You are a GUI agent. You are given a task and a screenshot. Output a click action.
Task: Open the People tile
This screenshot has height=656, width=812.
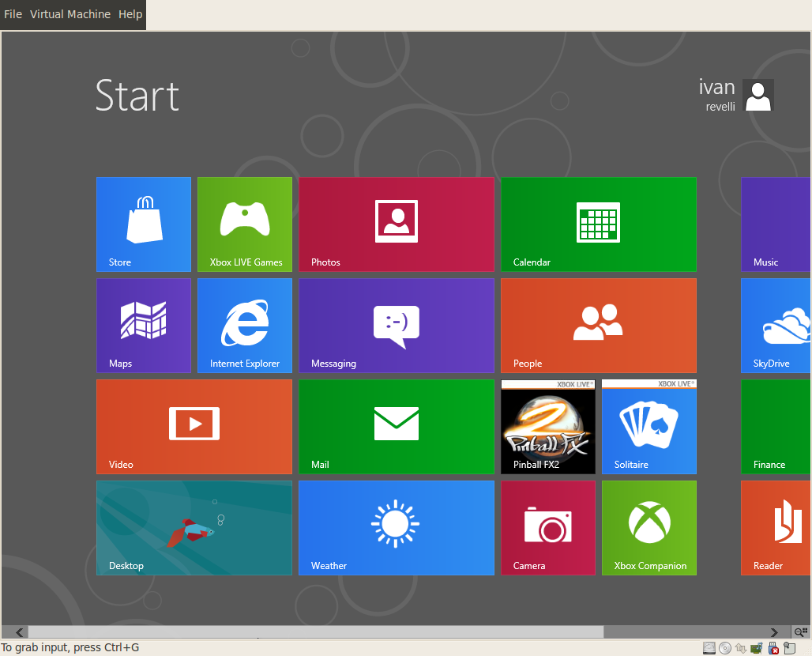click(x=599, y=326)
